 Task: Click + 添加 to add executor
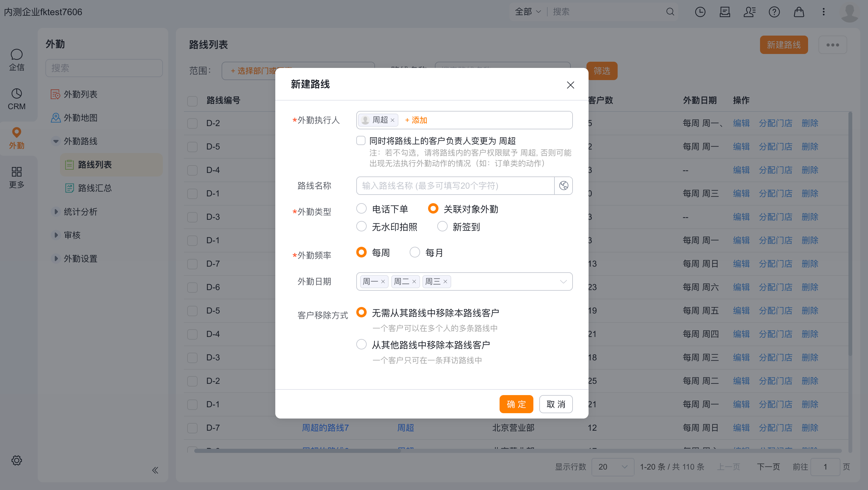[416, 120]
